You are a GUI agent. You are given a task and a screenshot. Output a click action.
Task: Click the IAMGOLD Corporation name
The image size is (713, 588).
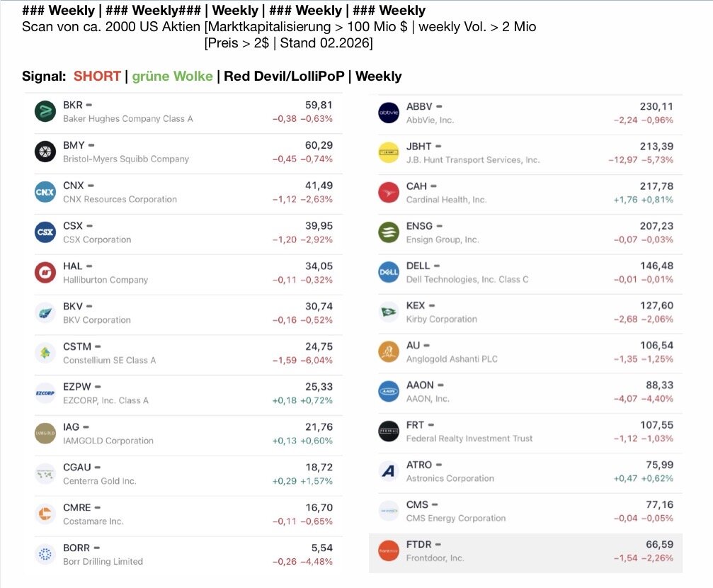click(x=108, y=441)
